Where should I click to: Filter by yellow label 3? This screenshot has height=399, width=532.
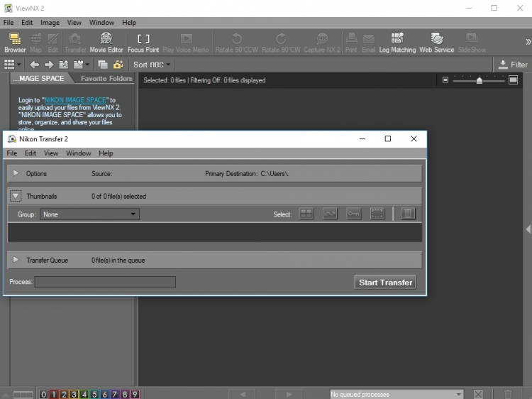tap(74, 394)
